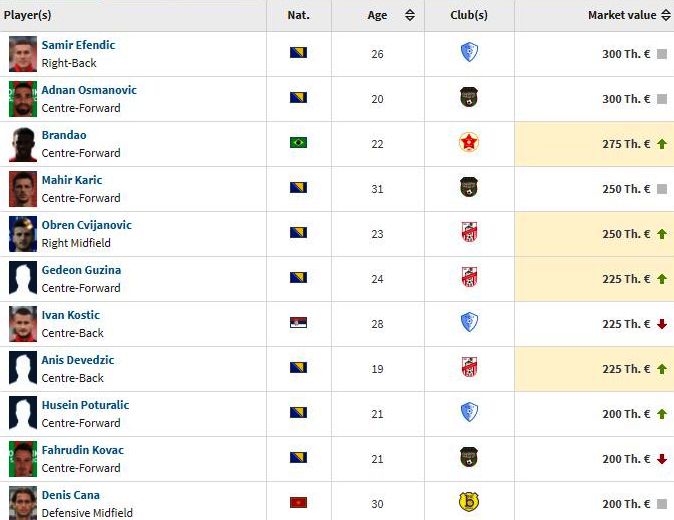674x520 pixels.
Task: Click the red down arrow beside Ivan Kostic's value
Action: 662,324
